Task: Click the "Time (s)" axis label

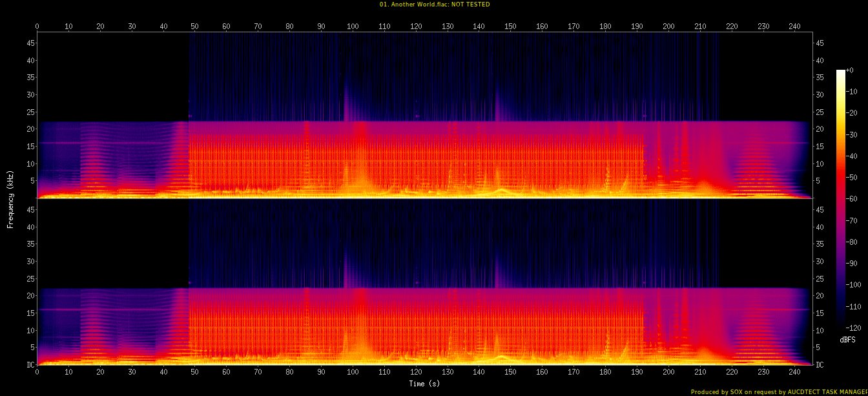Action: tap(424, 384)
